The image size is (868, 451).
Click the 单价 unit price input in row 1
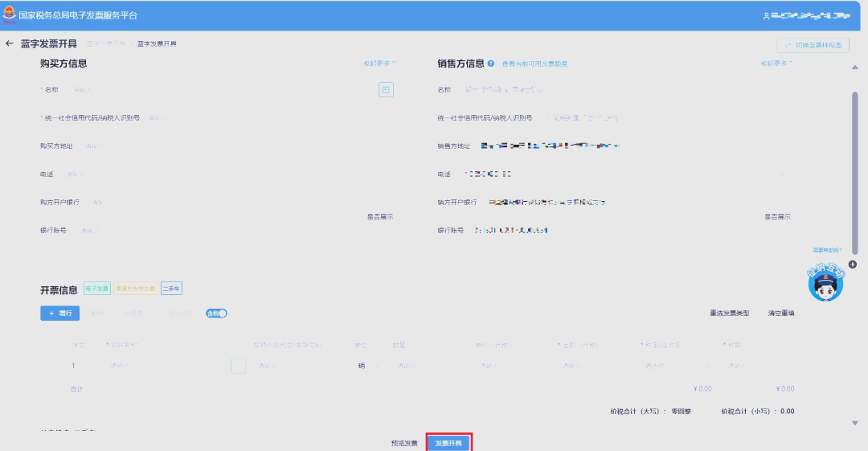click(x=513, y=366)
